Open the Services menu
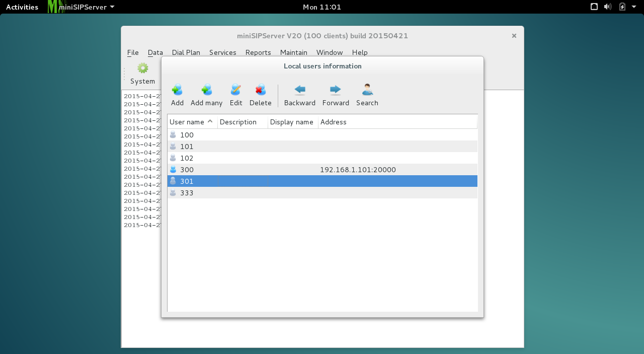 click(223, 52)
